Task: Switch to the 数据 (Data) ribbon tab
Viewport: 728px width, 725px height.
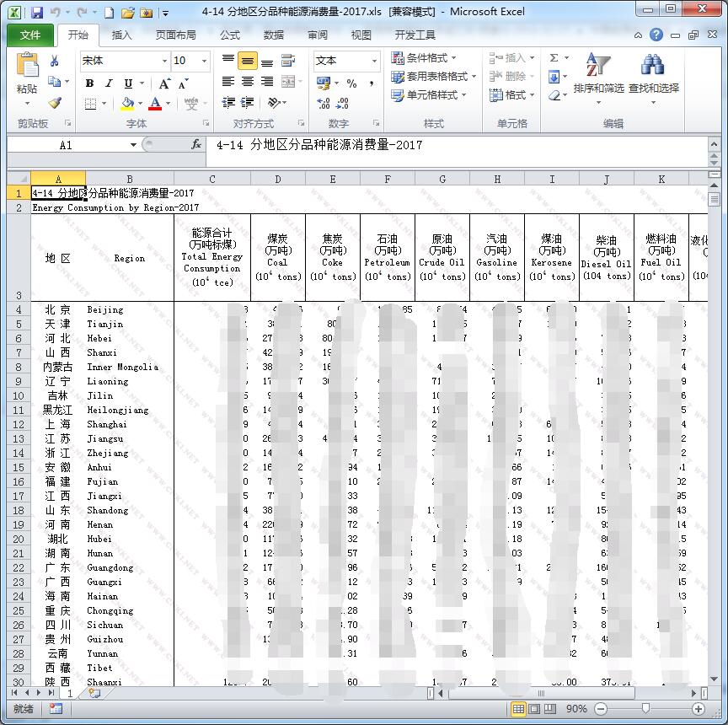Action: click(273, 35)
